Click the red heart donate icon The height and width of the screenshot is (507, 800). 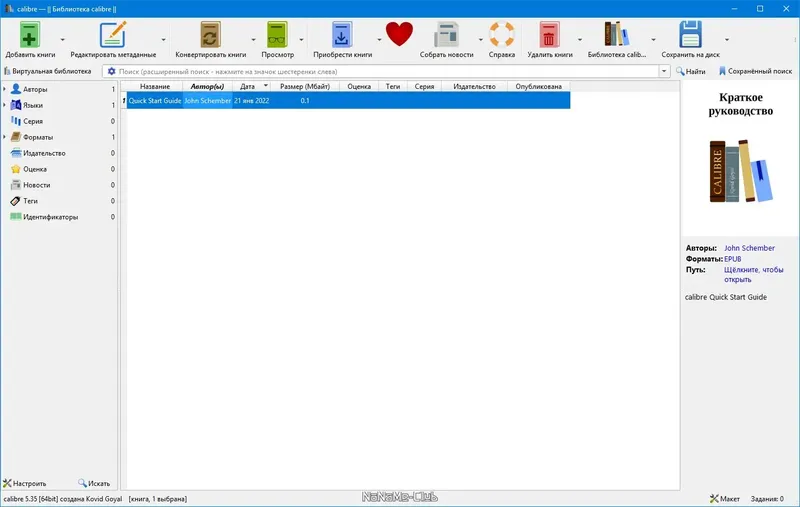coord(399,34)
